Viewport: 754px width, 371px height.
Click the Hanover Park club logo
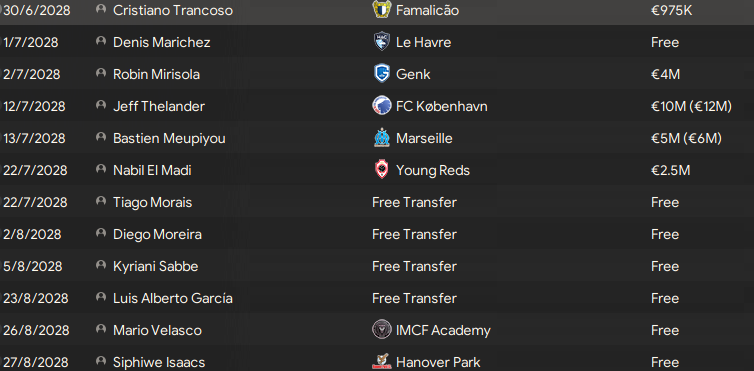[382, 361]
